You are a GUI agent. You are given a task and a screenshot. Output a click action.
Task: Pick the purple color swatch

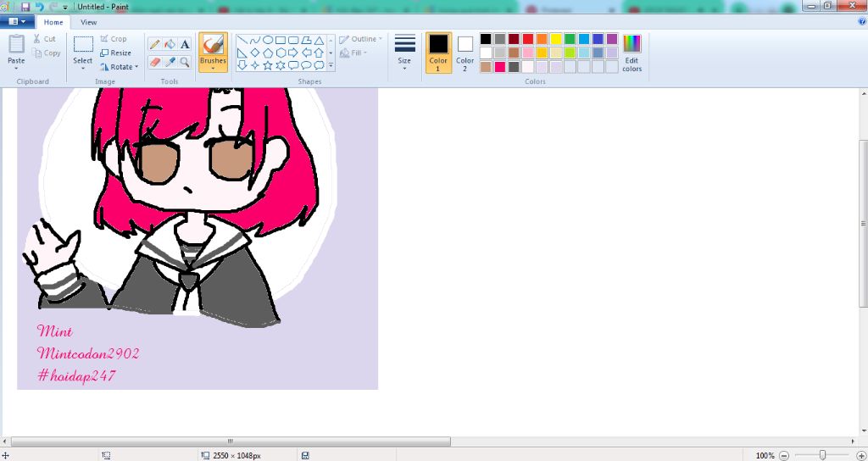(x=612, y=39)
